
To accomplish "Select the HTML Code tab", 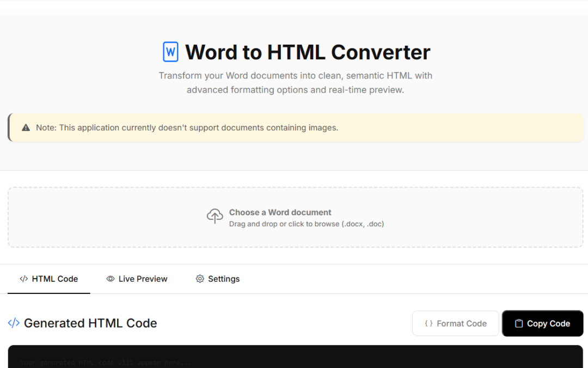I will click(x=49, y=279).
